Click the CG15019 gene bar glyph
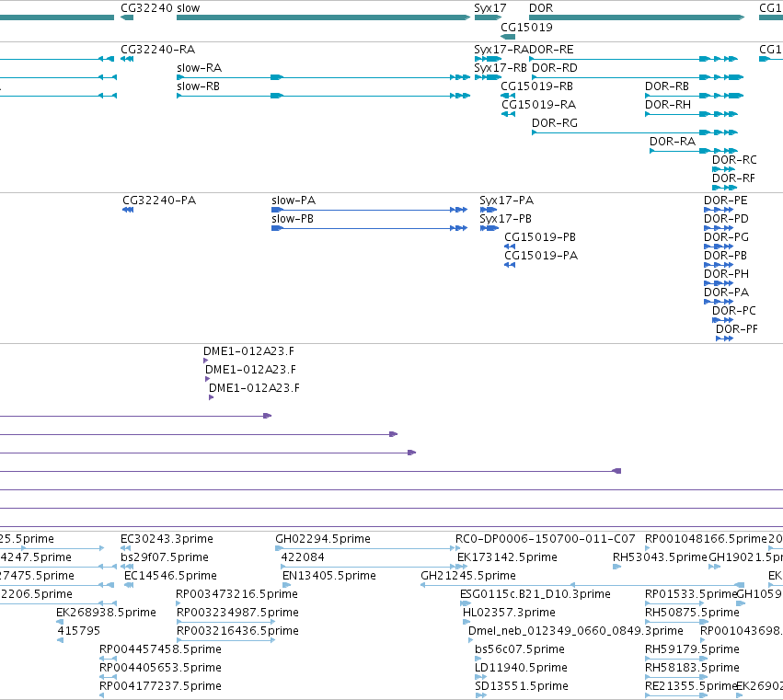This screenshot has width=783, height=700. point(508,37)
